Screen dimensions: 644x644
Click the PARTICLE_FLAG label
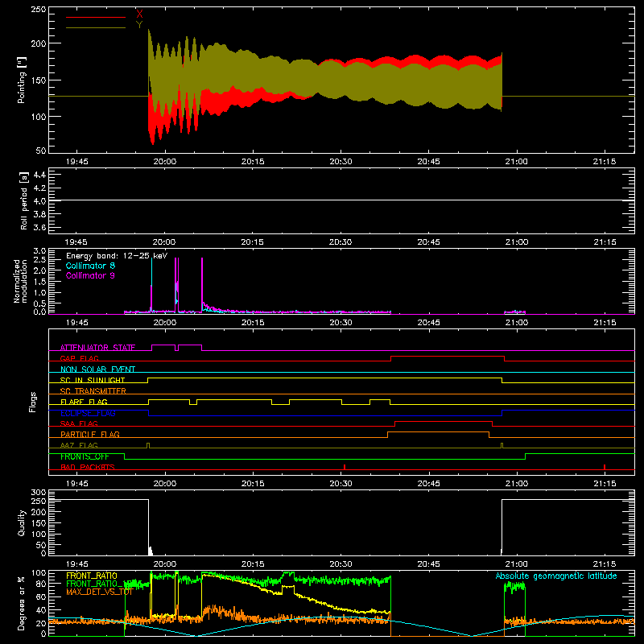90,434
